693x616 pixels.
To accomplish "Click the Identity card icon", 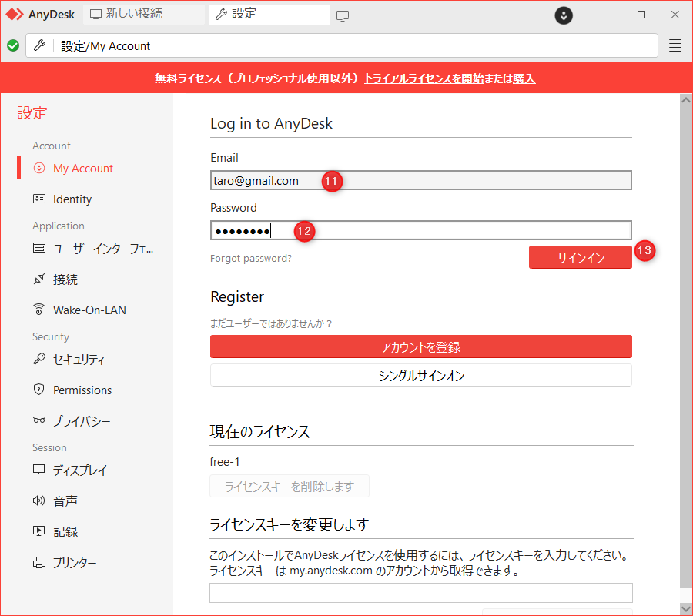I will (39, 199).
